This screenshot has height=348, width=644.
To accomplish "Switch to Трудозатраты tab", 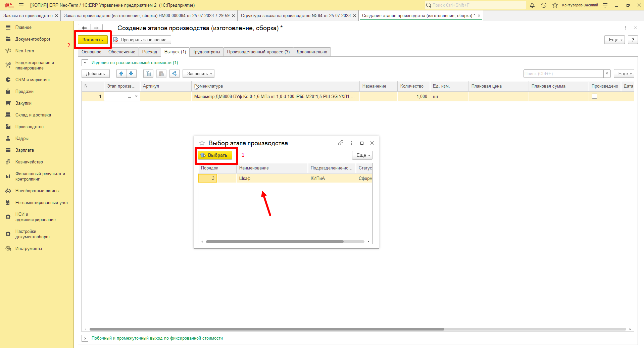I will coord(206,52).
